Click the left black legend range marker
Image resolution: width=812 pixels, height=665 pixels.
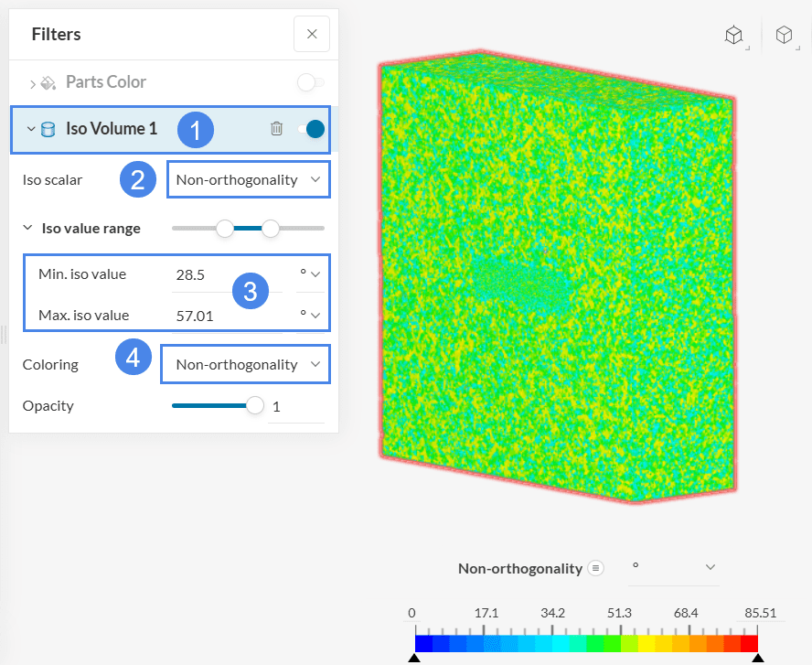(414, 657)
